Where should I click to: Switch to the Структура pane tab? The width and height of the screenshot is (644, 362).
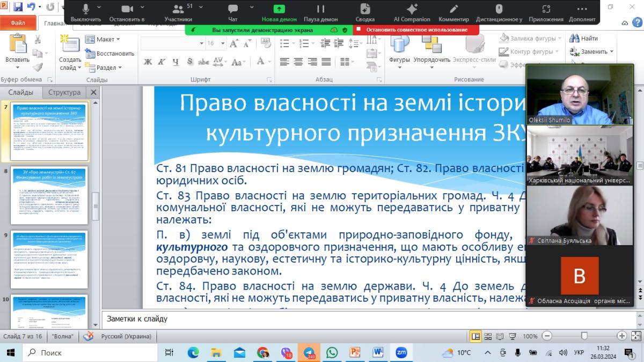click(x=64, y=92)
